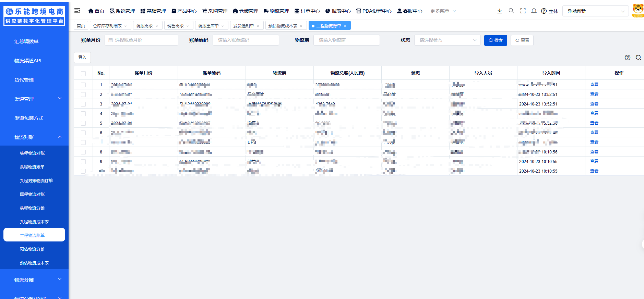
Task: Open the 订单中心 menu
Action: pos(307,11)
